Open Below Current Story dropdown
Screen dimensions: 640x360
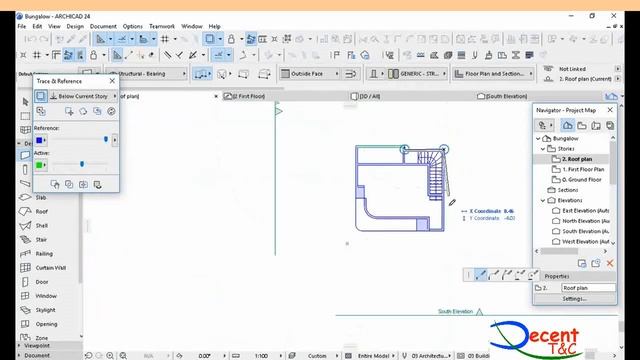coord(83,96)
